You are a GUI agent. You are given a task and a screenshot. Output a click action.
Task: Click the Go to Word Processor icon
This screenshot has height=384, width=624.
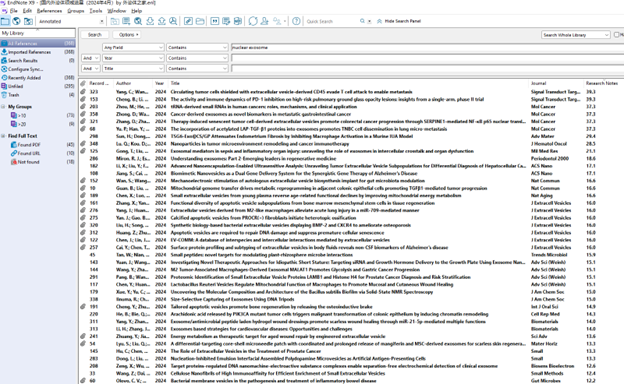click(238, 21)
